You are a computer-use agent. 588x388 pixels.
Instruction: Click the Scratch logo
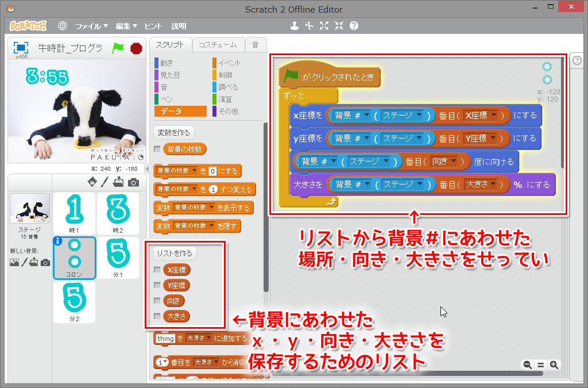[28, 26]
